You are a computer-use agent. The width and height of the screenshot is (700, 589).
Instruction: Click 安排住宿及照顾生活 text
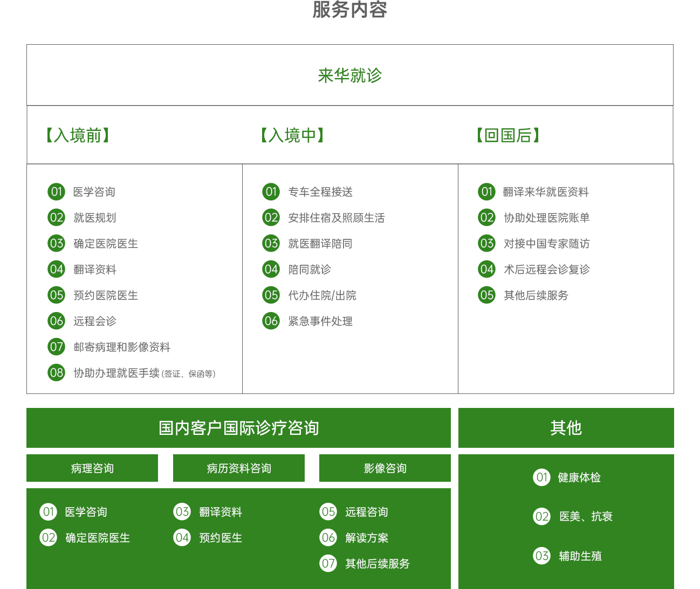336,218
